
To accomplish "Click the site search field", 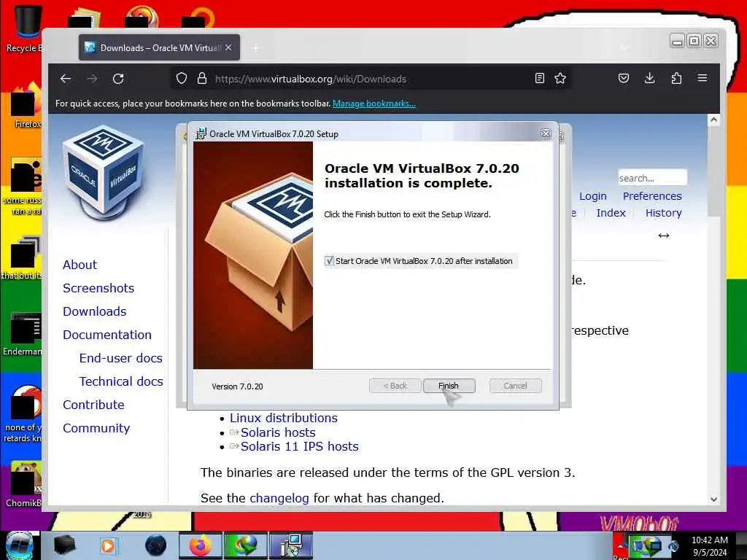I will click(x=652, y=178).
